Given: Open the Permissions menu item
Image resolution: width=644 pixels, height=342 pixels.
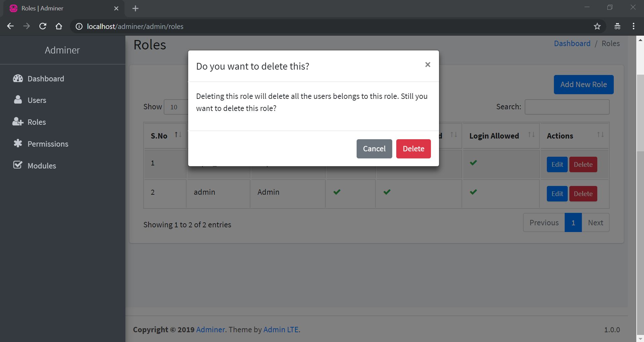Looking at the screenshot, I should [x=48, y=144].
